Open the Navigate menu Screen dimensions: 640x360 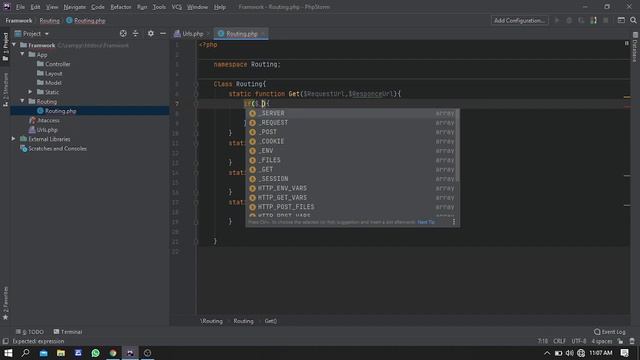[75, 7]
